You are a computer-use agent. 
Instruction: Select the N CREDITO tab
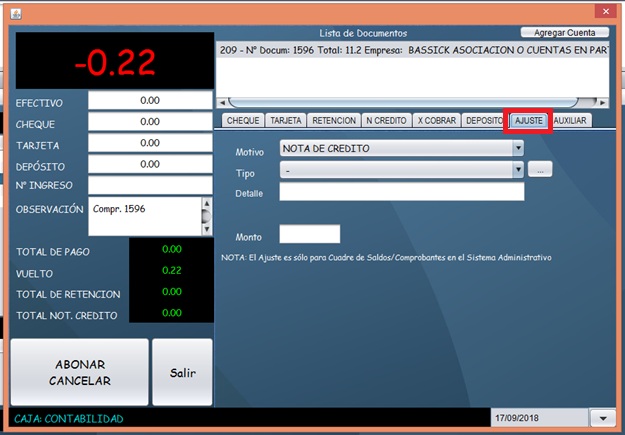[x=385, y=120]
